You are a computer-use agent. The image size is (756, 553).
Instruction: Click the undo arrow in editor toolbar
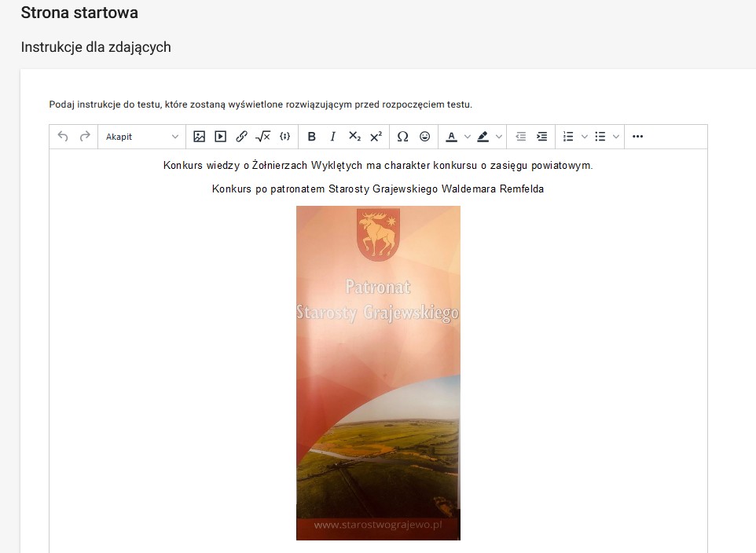(x=63, y=137)
